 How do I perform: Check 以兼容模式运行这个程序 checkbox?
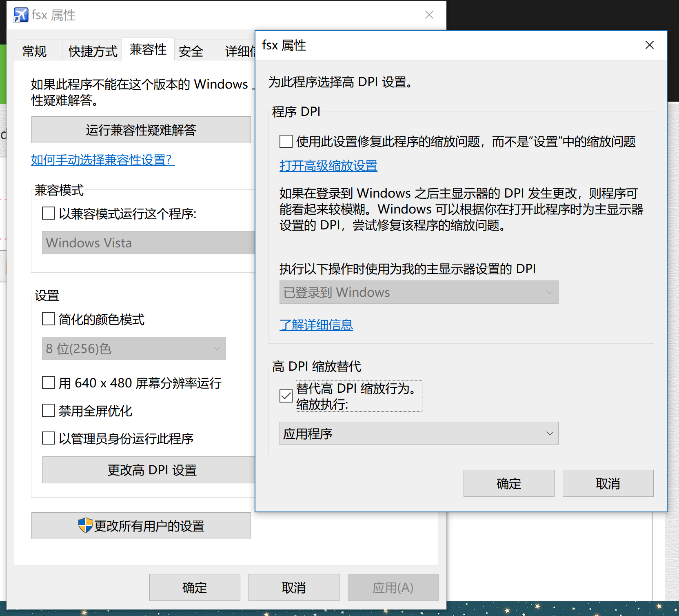coord(49,213)
